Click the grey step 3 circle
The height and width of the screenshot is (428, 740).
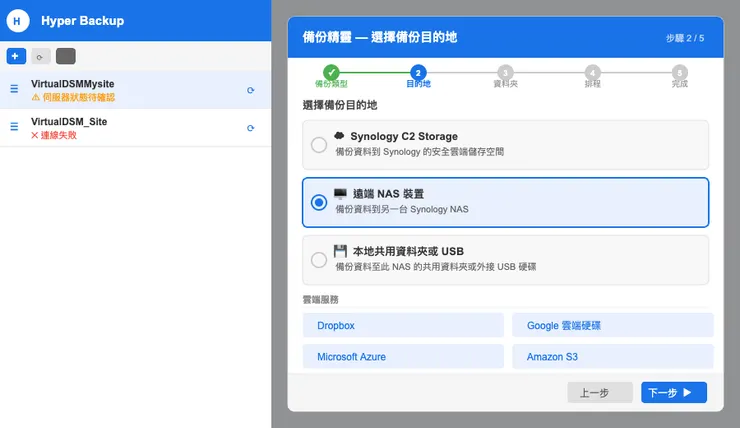(x=505, y=73)
